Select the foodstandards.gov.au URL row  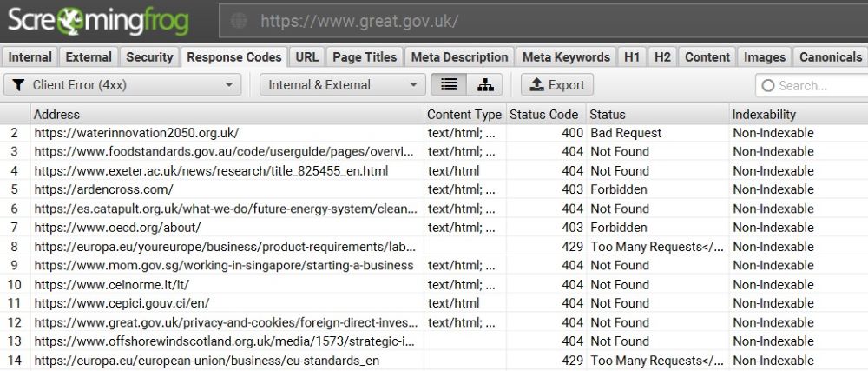coord(434,152)
